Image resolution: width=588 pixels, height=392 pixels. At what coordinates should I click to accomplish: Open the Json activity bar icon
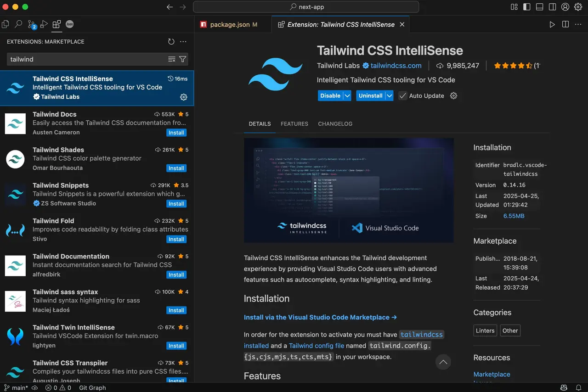69,24
